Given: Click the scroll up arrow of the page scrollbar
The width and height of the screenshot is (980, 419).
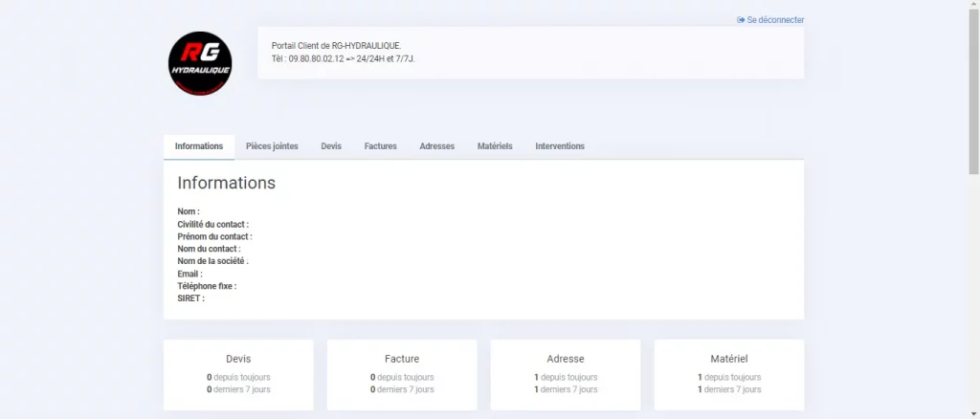Looking at the screenshot, I should [973, 5].
